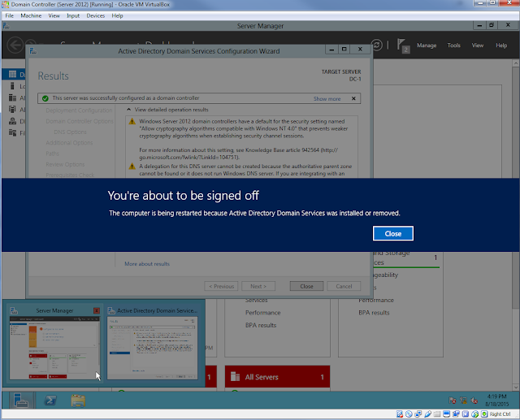The width and height of the screenshot is (520, 420).
Task: Open VirtualBox Input menu
Action: 73,15
